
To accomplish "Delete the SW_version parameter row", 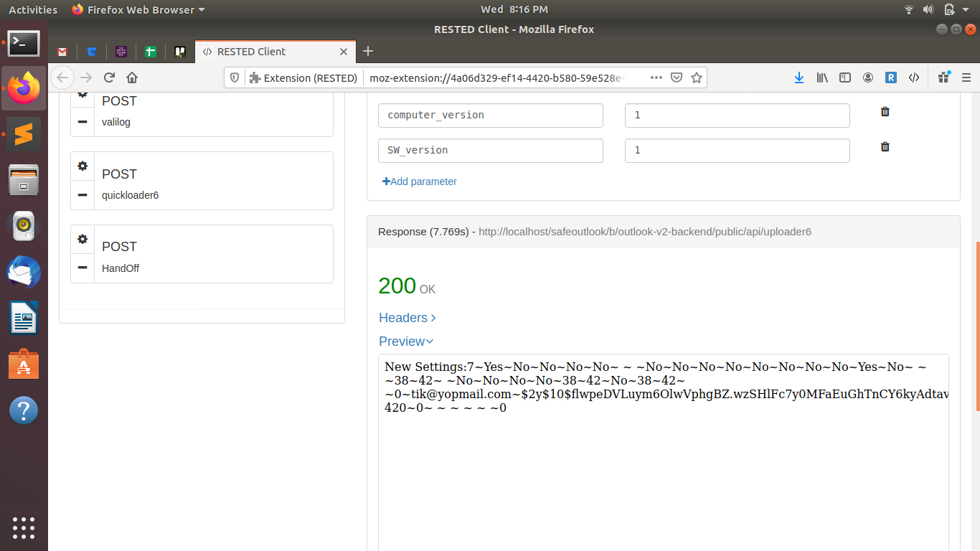I will tap(885, 147).
